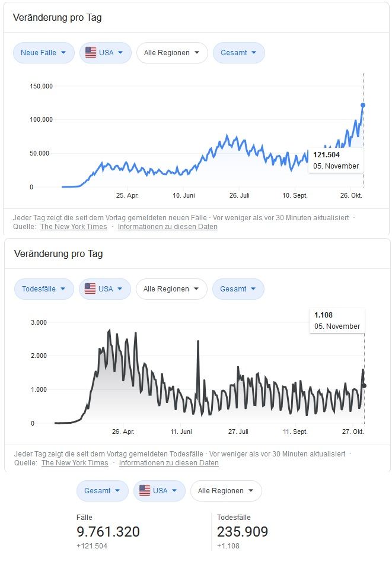
Task: Follow The New York Times link under deaths chart
Action: pos(75,463)
